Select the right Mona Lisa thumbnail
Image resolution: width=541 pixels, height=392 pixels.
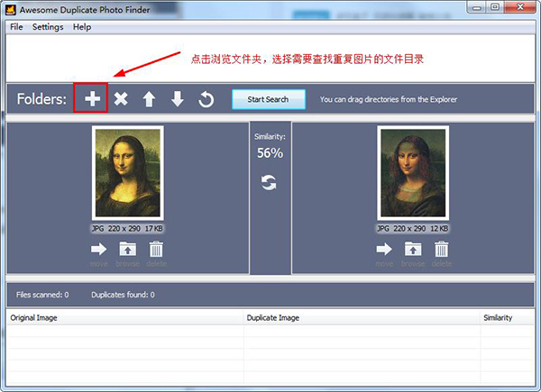coord(413,173)
